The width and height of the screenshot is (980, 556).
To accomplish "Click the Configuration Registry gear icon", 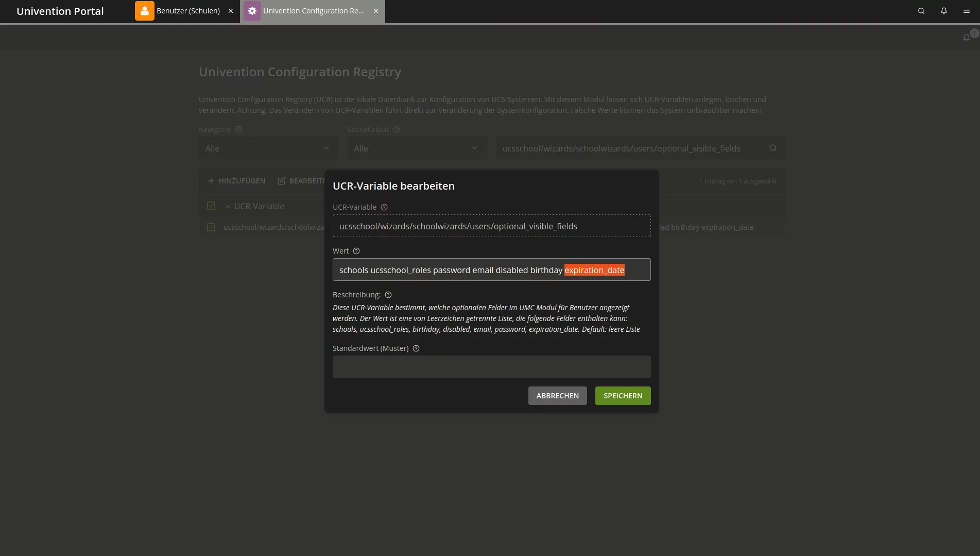I will point(252,11).
